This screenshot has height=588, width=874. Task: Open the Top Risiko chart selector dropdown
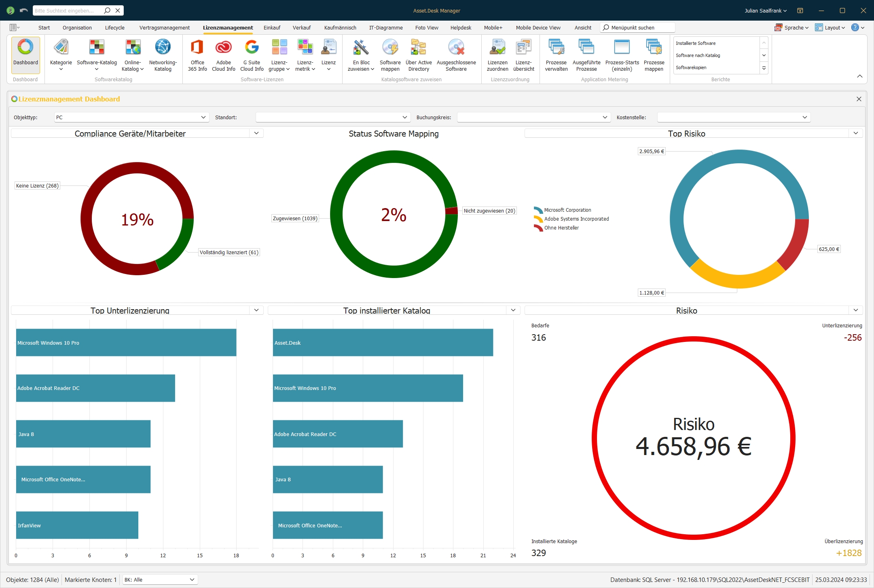855,133
